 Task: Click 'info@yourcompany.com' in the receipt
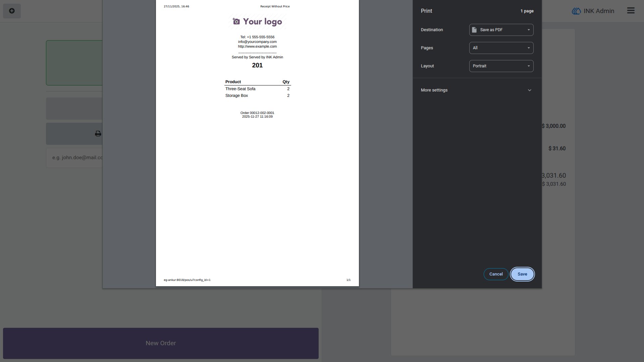pos(257,42)
